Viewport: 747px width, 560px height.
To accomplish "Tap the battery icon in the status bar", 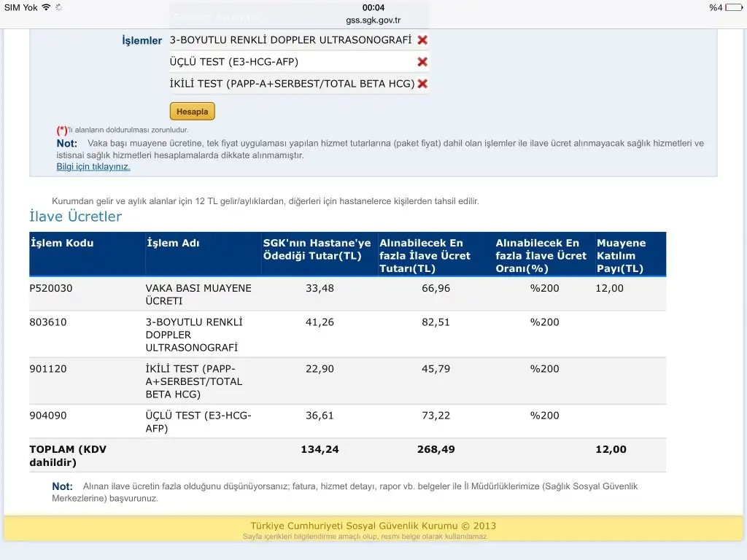I will tap(734, 7).
